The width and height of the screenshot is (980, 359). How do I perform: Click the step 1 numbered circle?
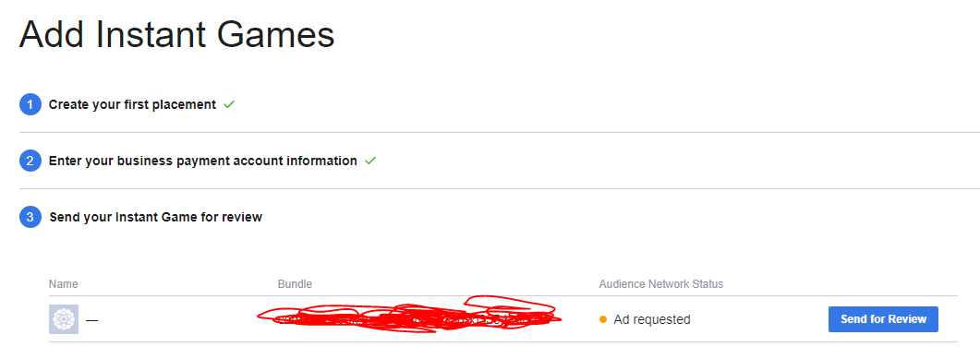point(30,105)
